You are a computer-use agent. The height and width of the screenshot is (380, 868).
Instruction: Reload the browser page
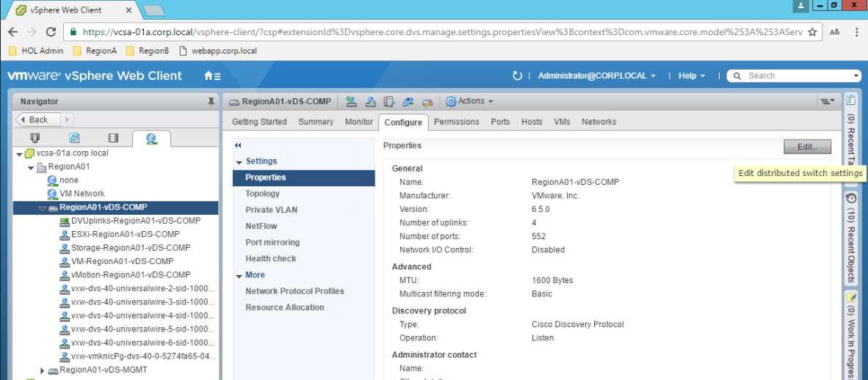point(51,32)
